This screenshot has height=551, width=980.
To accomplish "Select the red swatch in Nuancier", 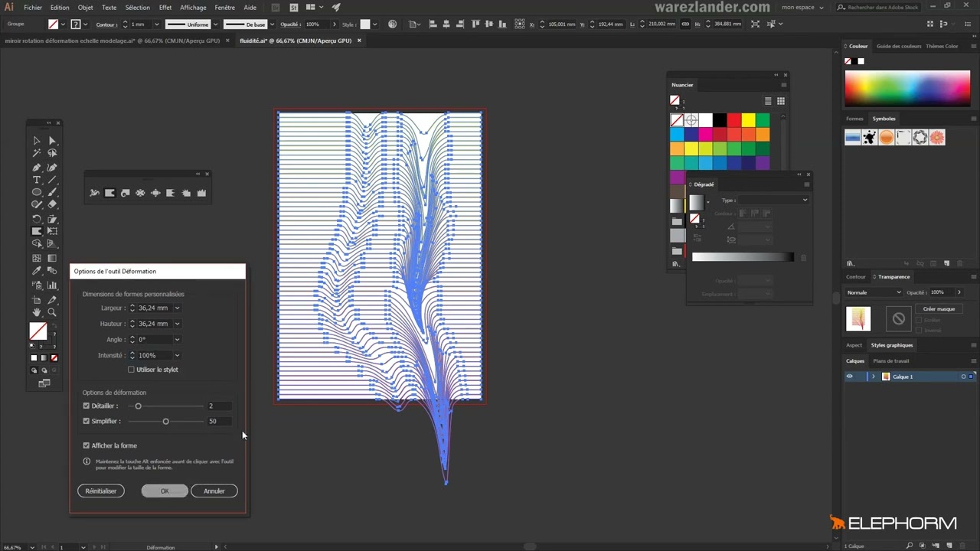I will [x=734, y=120].
